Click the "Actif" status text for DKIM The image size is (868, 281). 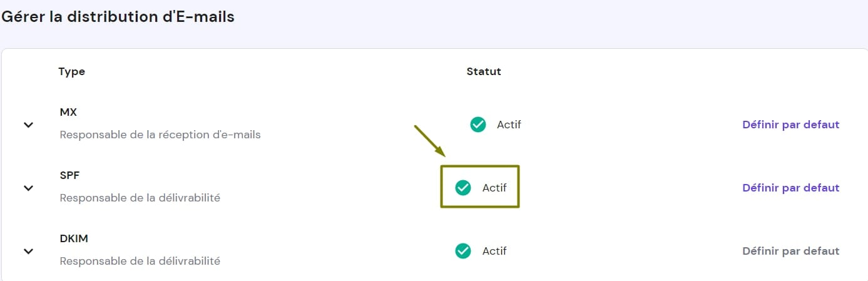point(494,251)
